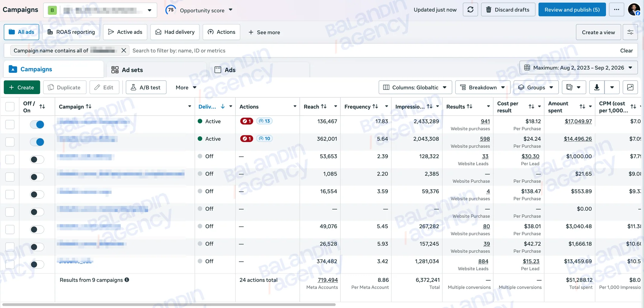The height and width of the screenshot is (308, 644).
Task: Click the $17,049.97 amount spent value
Action: pos(578,121)
